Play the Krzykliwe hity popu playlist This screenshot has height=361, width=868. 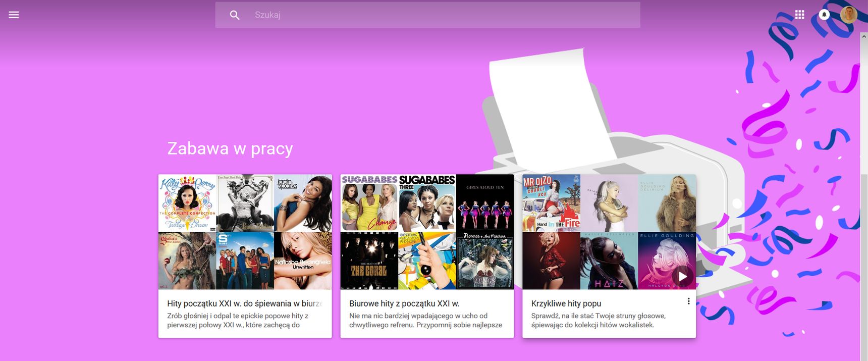click(x=682, y=276)
